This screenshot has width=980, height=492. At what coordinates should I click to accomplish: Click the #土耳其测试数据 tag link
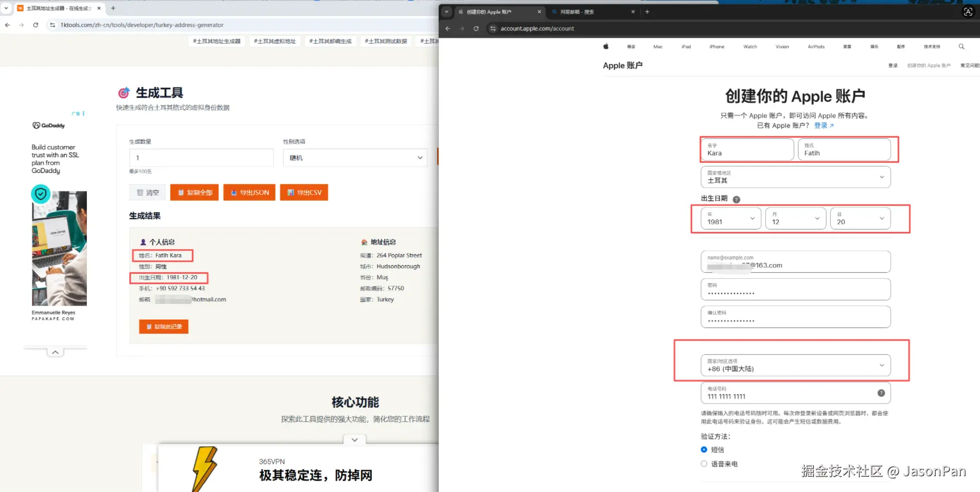coord(386,41)
